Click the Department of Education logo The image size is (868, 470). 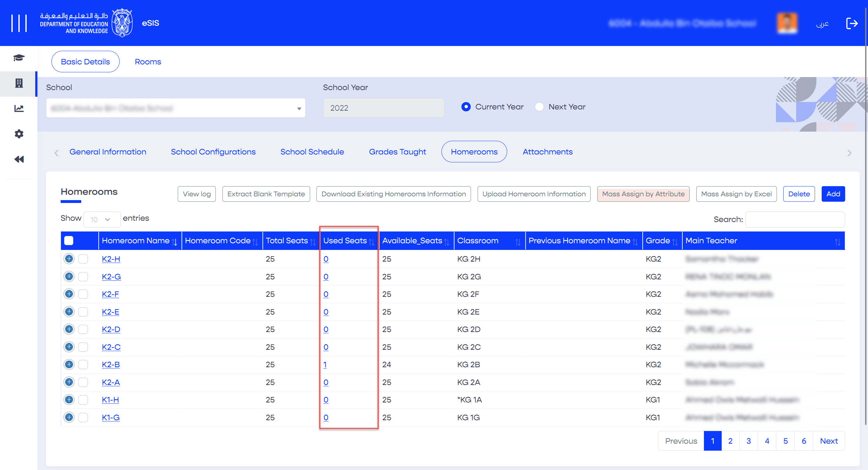[86, 23]
